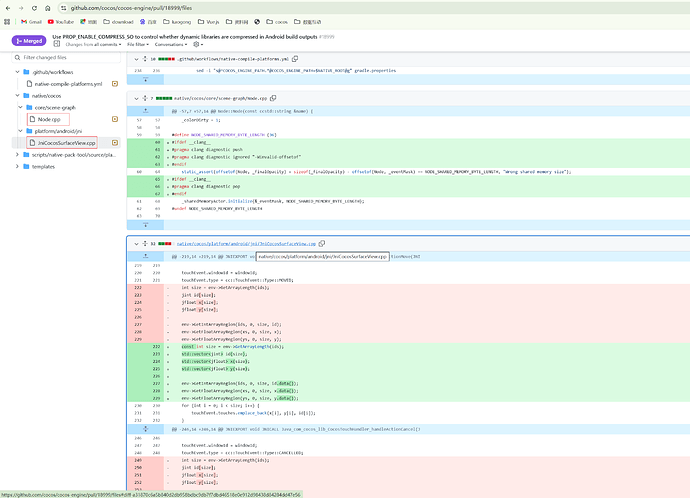The height and width of the screenshot is (498, 690).
Task: Click modified marker beside JniCocosSurfaceView.cpp in tree
Action: tap(115, 143)
